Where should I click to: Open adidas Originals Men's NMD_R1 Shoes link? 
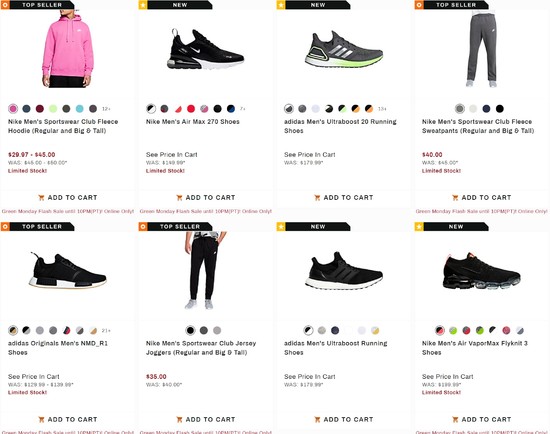(x=58, y=348)
